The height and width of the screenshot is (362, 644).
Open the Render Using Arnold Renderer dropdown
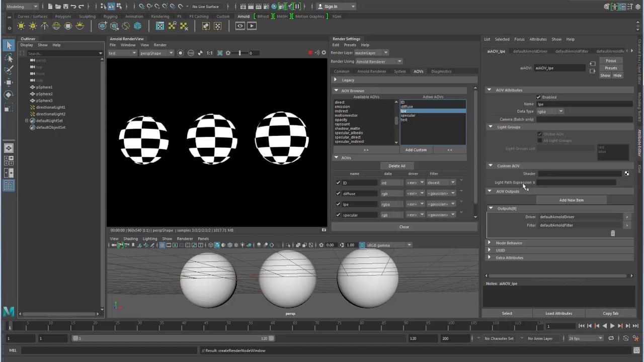(379, 61)
